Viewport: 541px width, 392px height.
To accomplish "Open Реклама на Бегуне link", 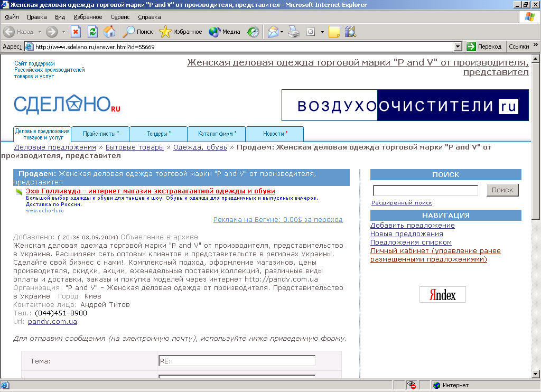I will (278, 220).
